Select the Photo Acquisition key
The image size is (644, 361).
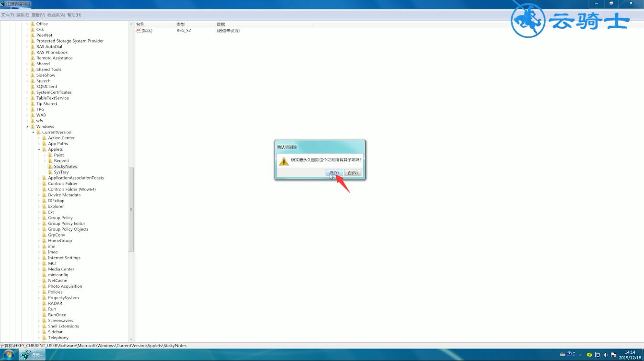(65, 286)
